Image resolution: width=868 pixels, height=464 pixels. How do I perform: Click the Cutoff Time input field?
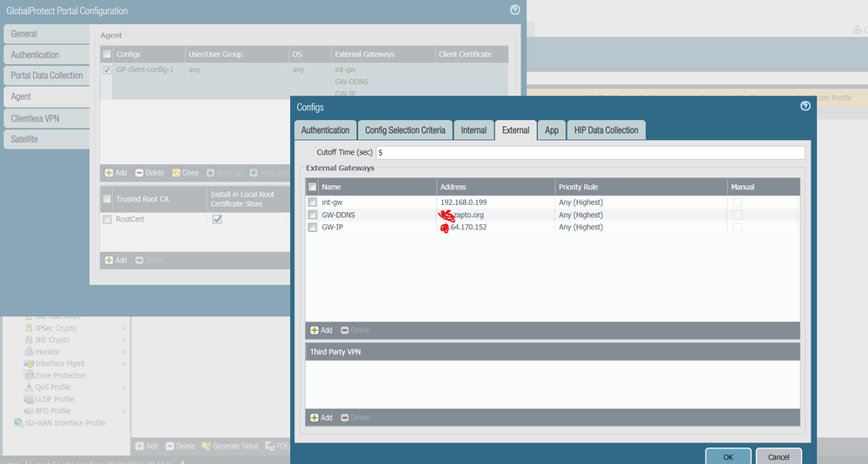(x=589, y=153)
